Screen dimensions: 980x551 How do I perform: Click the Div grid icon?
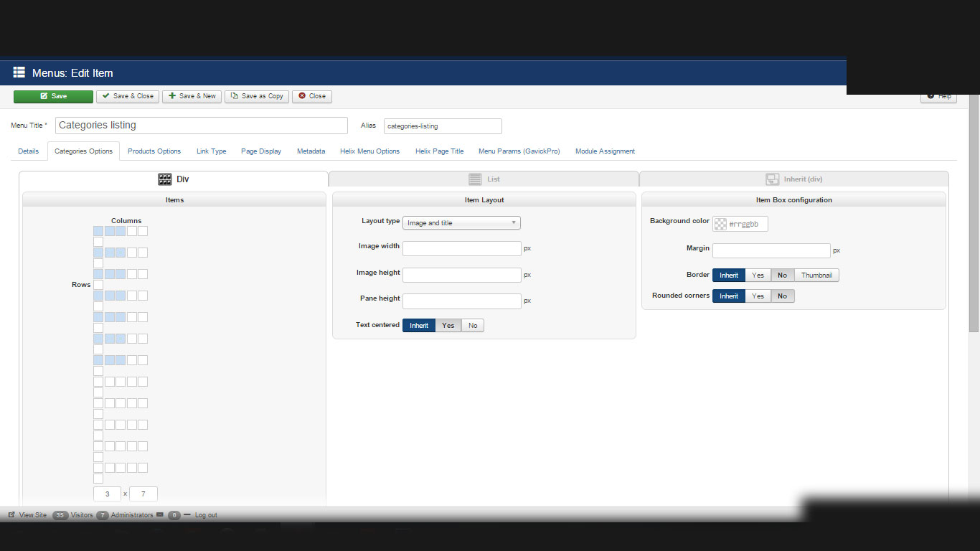click(165, 179)
